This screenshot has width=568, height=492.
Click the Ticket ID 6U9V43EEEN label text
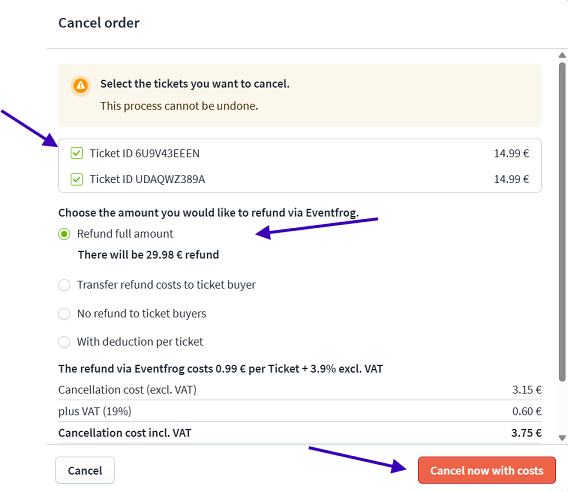pyautogui.click(x=145, y=153)
